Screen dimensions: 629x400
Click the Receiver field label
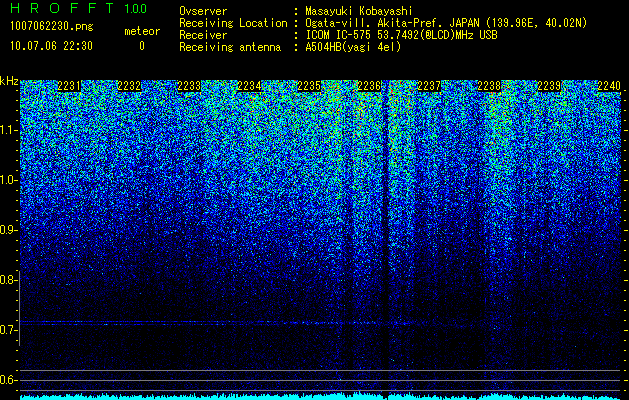[203, 35]
